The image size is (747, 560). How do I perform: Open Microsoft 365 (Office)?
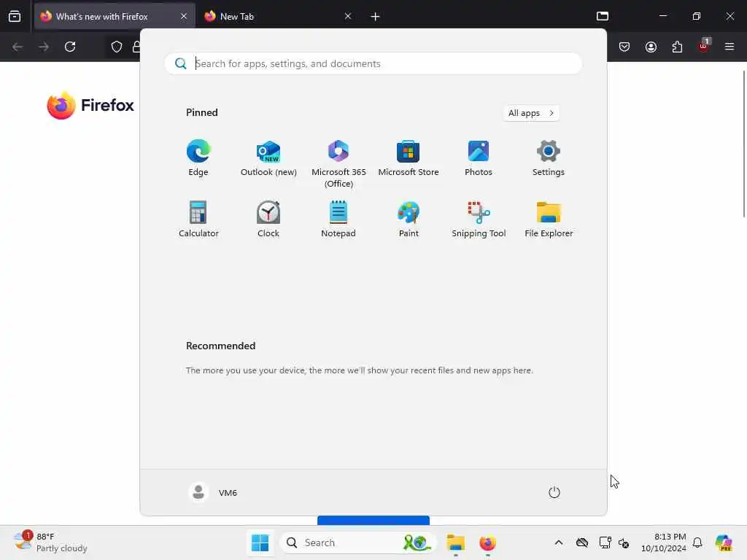coord(338,163)
